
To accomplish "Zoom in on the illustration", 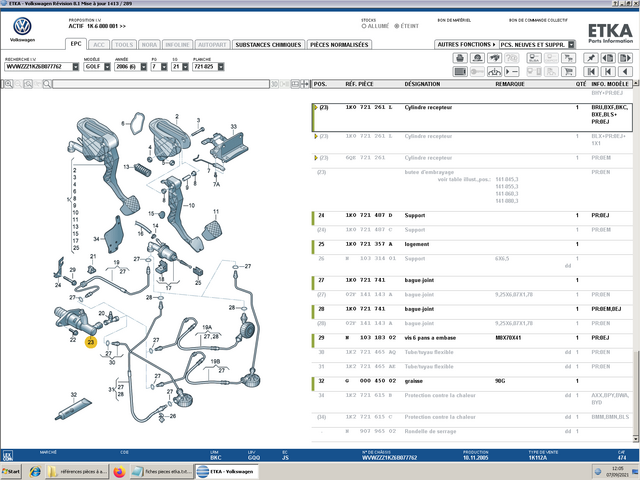I will 8,84.
